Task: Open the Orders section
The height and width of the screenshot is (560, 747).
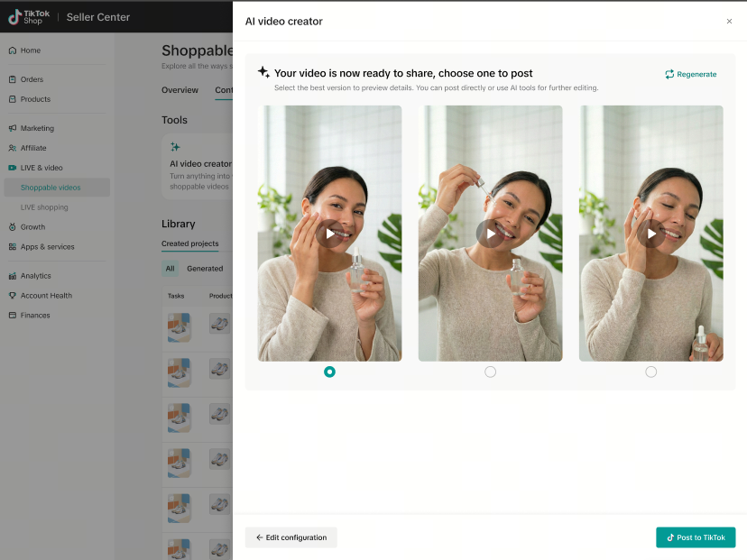Action: click(32, 79)
